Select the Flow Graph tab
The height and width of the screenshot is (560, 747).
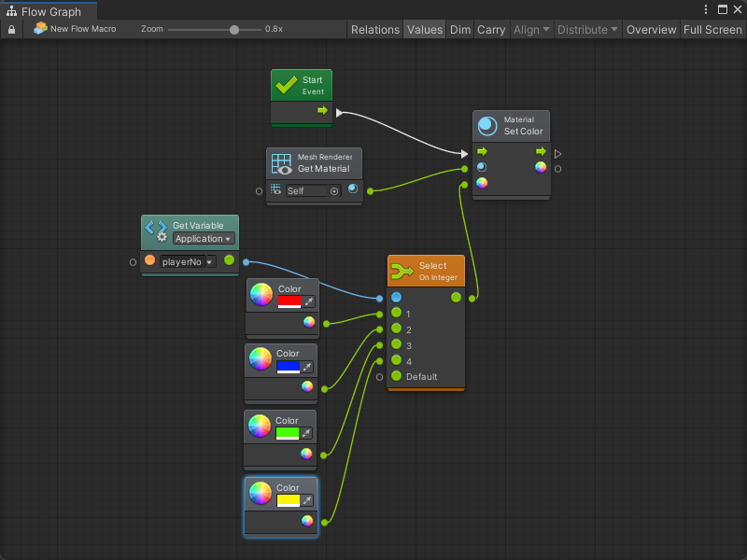49,12
